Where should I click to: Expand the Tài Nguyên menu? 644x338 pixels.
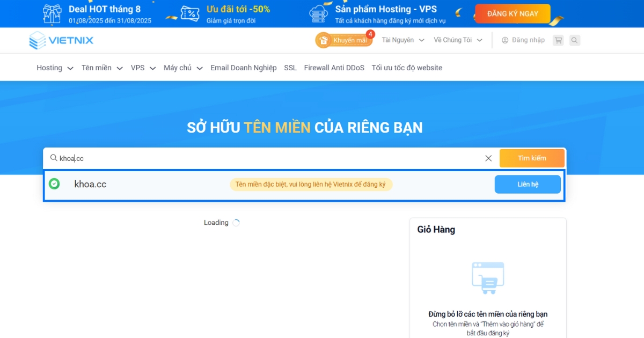coord(398,40)
